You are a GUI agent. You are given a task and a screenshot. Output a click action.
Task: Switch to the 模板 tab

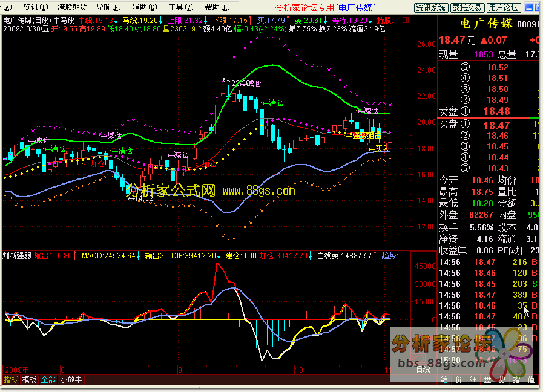tap(29, 379)
